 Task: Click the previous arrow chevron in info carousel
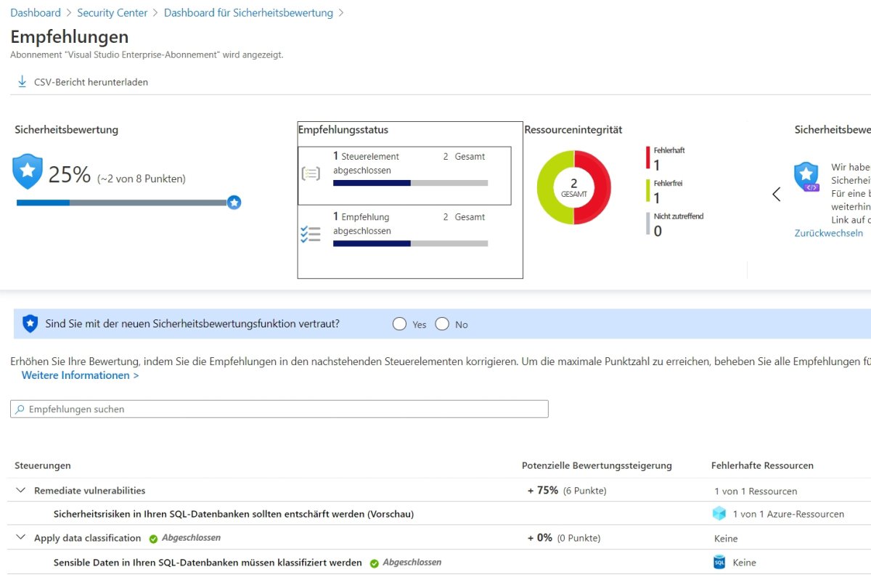[x=777, y=194]
